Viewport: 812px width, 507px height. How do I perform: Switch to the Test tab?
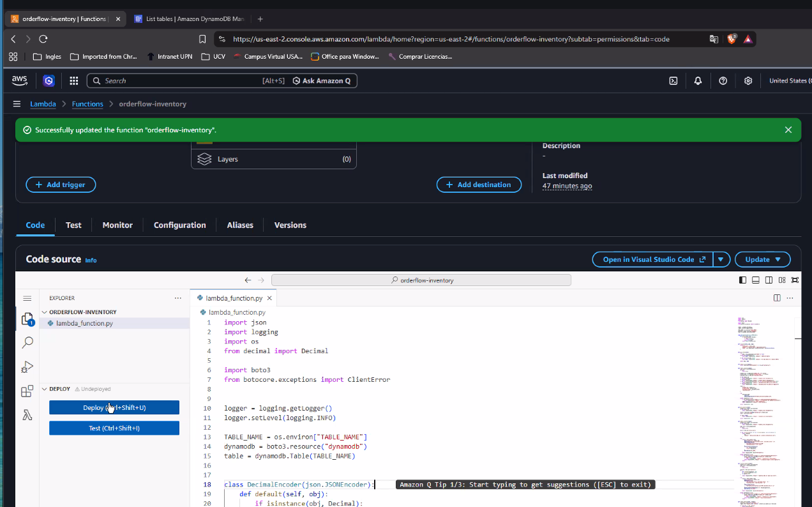tap(73, 225)
